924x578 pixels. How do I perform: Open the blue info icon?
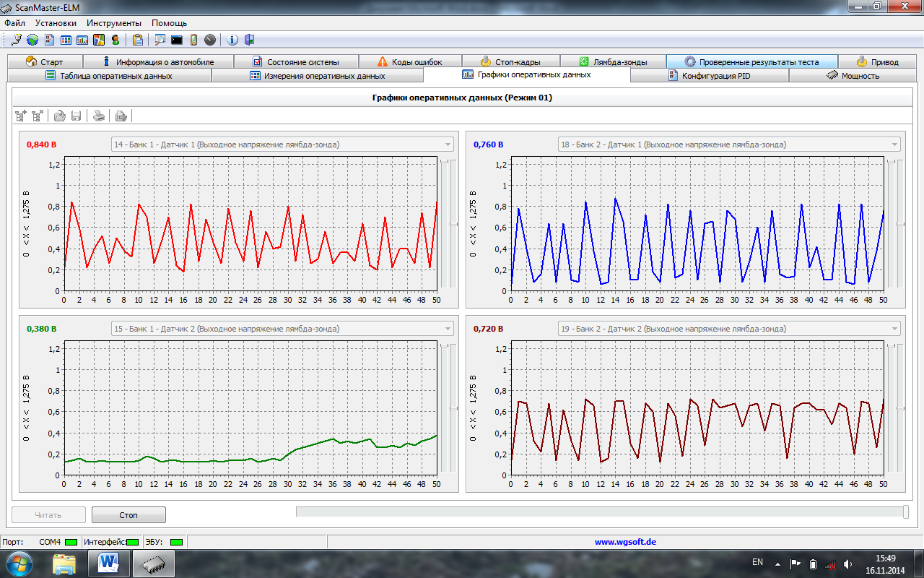[232, 40]
